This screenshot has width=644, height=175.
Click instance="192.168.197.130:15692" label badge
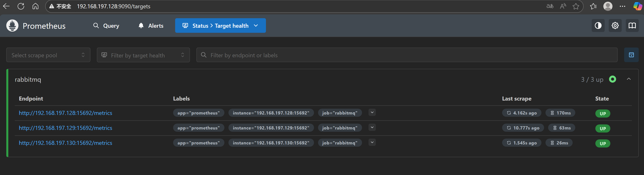(x=271, y=143)
